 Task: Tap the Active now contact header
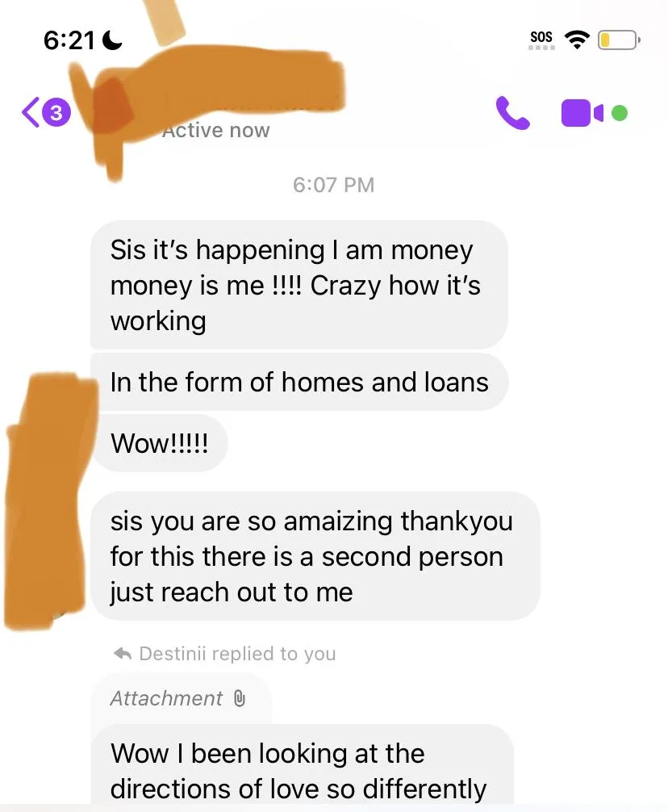coord(215,130)
